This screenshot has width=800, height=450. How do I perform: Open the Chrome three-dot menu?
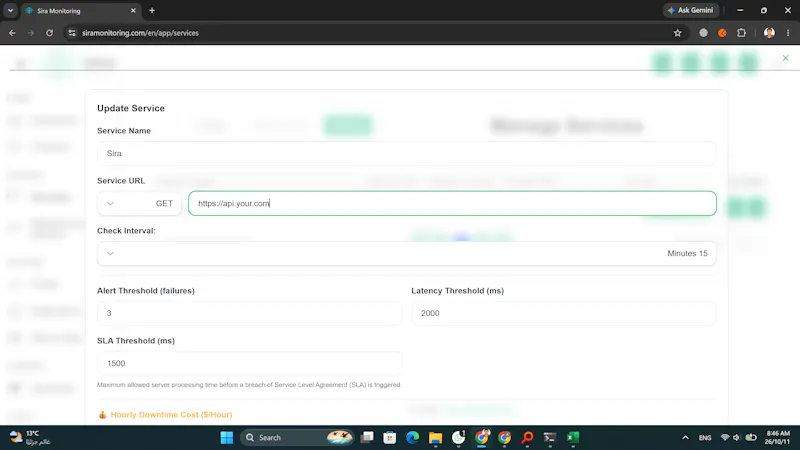click(788, 33)
